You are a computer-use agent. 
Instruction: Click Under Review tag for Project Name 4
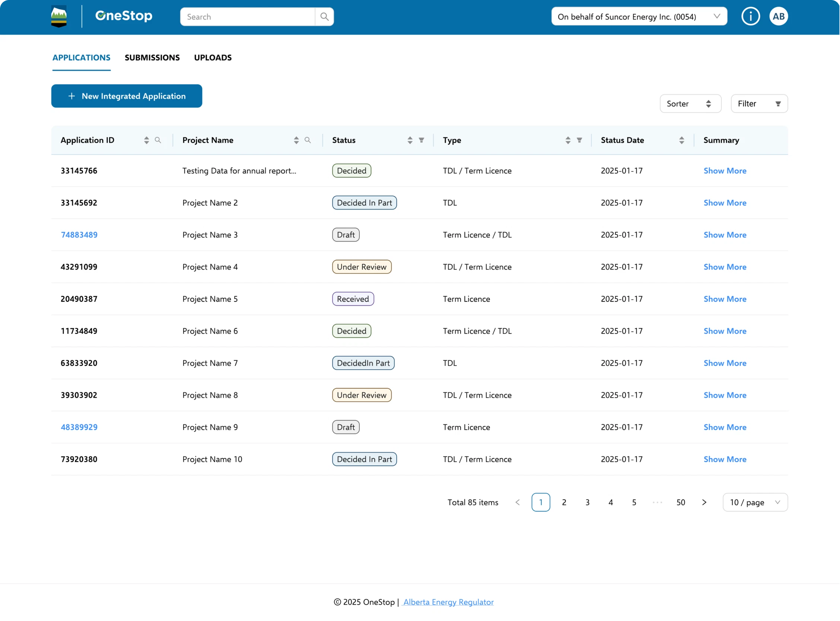(x=362, y=267)
